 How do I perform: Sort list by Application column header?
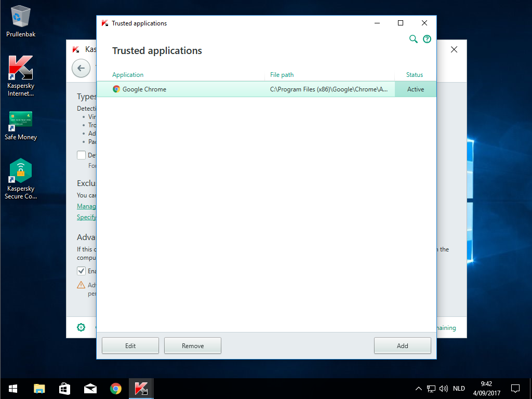(128, 75)
